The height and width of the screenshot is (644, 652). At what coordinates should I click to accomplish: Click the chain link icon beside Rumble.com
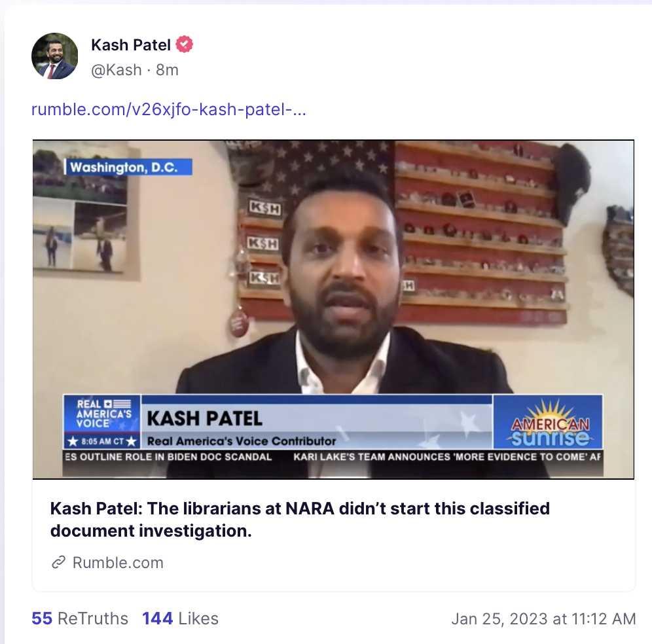click(x=59, y=562)
